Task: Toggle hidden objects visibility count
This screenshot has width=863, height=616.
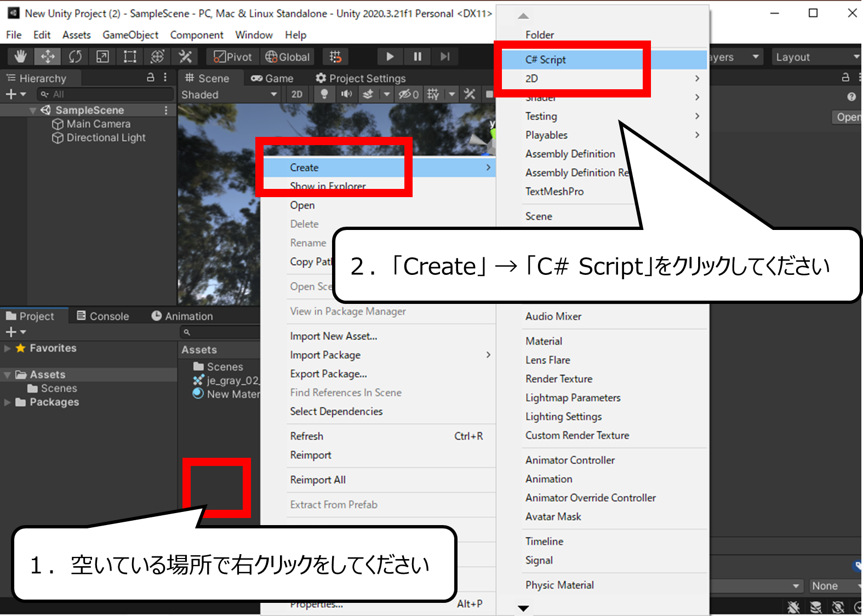Action: point(408,95)
